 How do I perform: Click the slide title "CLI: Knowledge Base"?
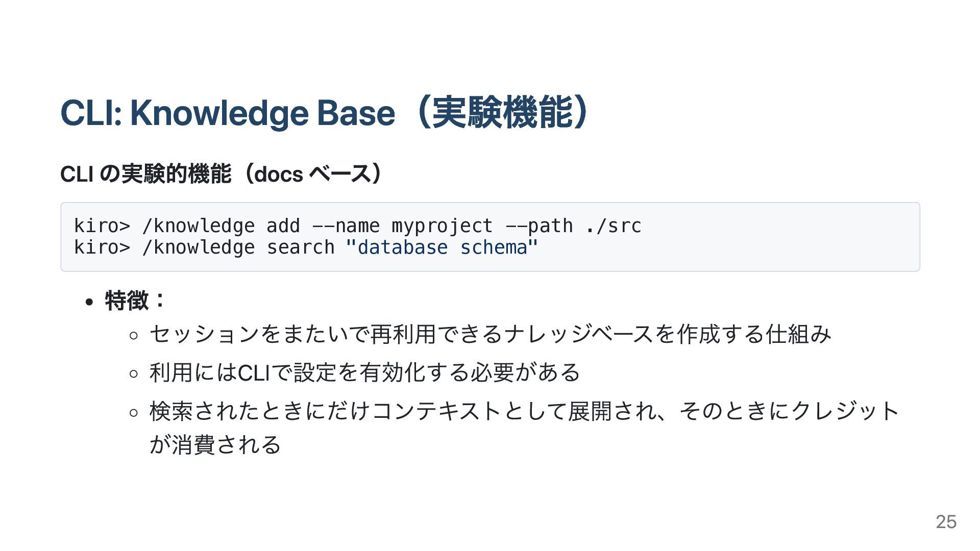(x=228, y=113)
